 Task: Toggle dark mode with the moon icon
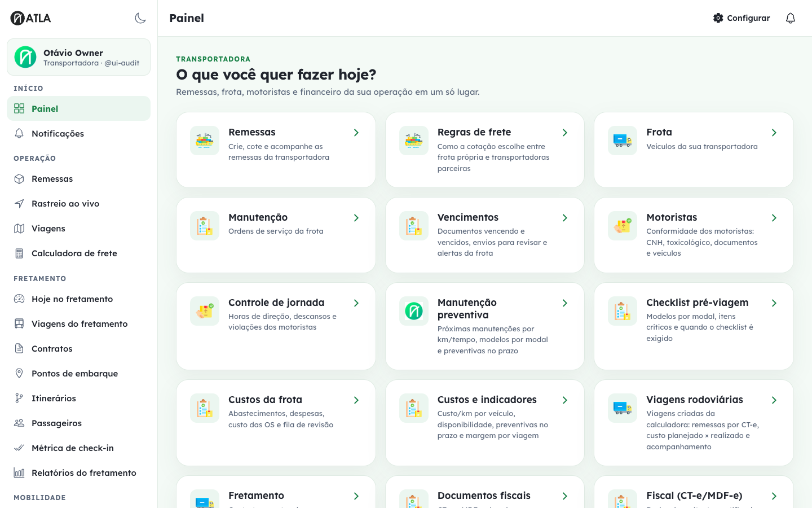(x=140, y=18)
